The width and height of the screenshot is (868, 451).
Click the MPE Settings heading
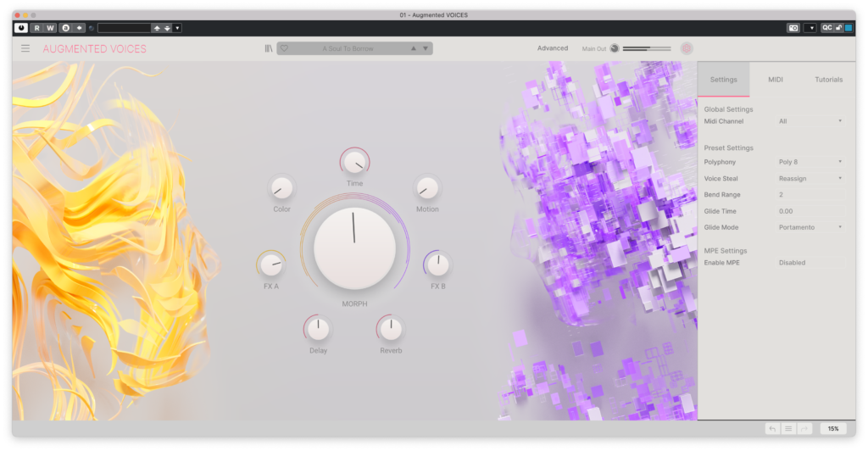pyautogui.click(x=726, y=251)
